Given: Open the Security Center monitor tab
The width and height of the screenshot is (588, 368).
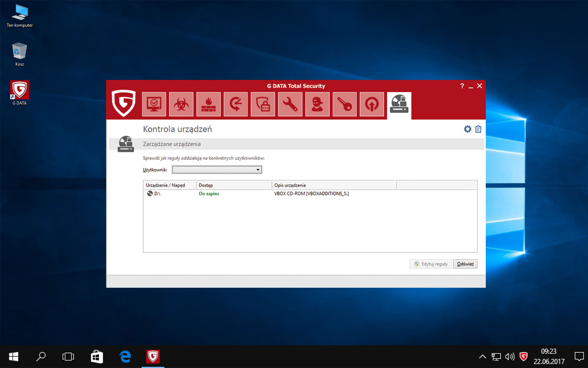Looking at the screenshot, I should click(x=154, y=104).
